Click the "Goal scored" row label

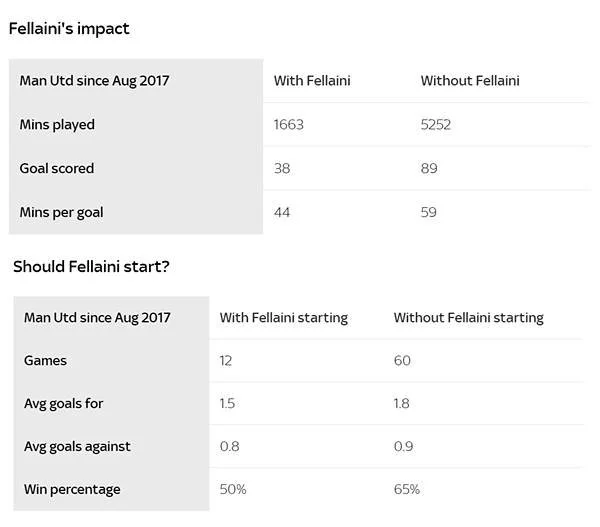point(57,168)
